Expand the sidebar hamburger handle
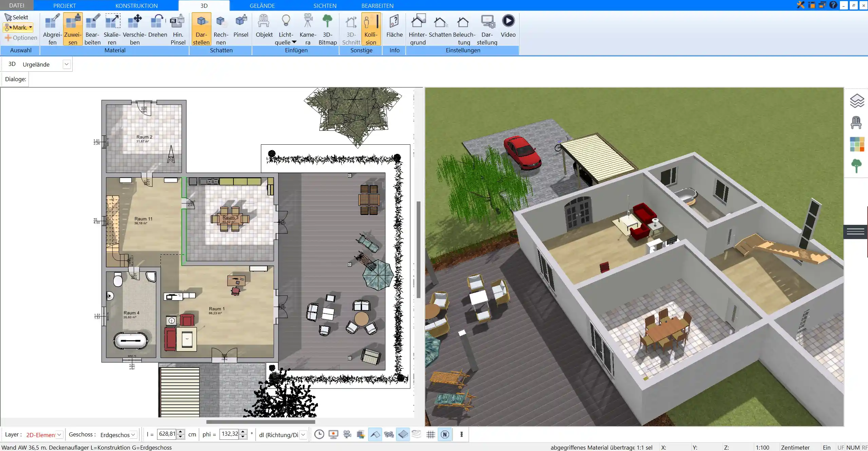 tap(855, 232)
